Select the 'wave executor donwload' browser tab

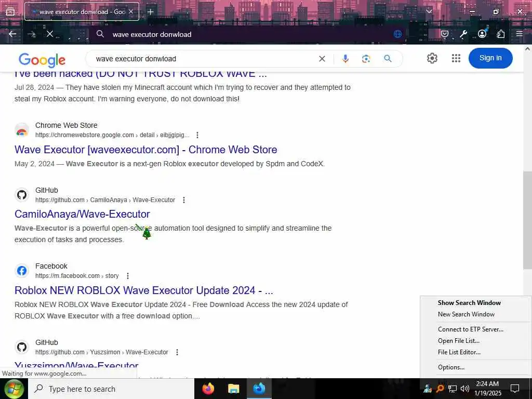tap(82, 11)
